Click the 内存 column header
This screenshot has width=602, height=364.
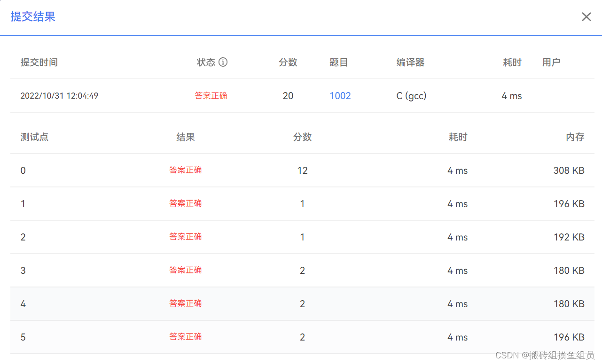pyautogui.click(x=575, y=137)
